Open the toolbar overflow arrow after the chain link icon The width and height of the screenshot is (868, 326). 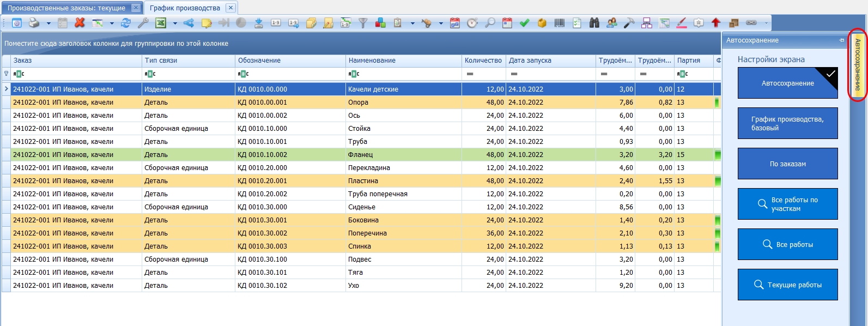(766, 23)
